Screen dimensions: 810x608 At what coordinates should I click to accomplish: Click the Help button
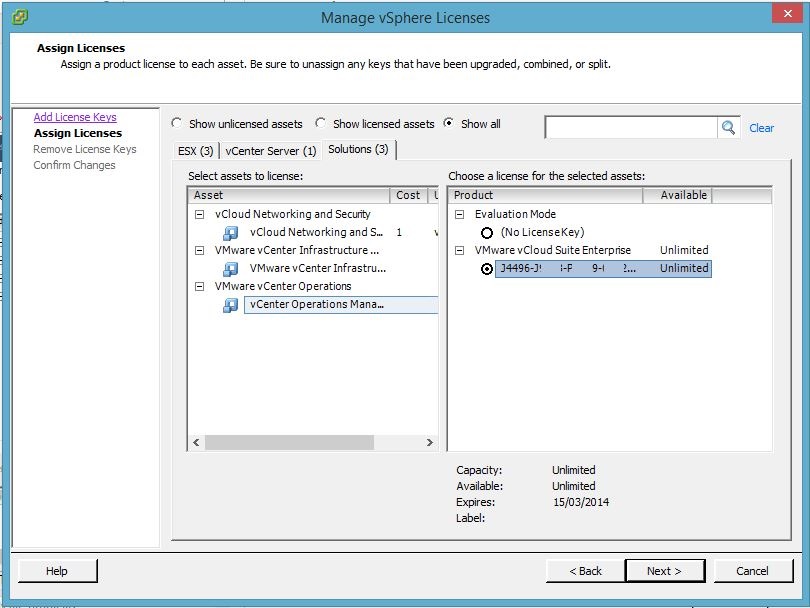tap(57, 571)
